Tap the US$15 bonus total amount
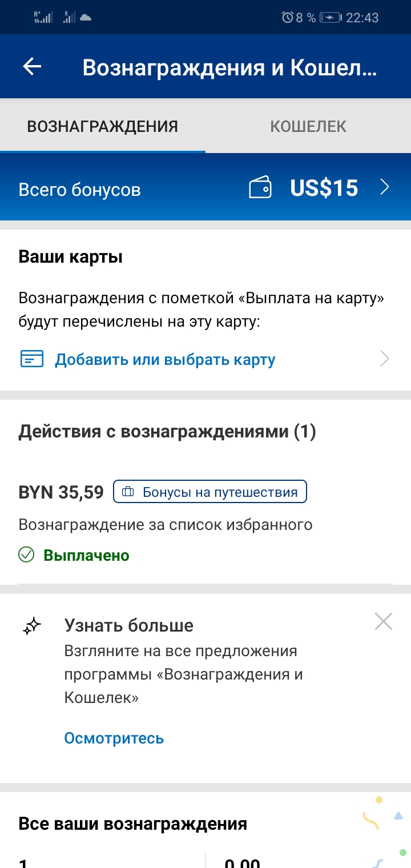This screenshot has height=868, width=411. tap(324, 188)
